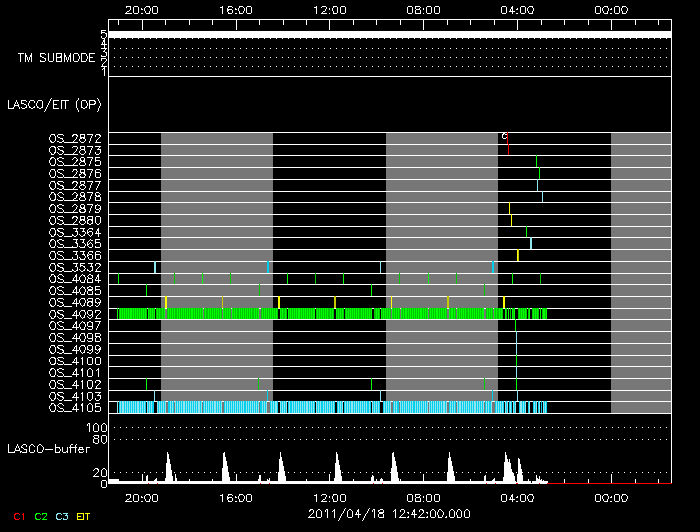Click the LASCO/EIT (OP) label
700x532 pixels.
tap(54, 105)
